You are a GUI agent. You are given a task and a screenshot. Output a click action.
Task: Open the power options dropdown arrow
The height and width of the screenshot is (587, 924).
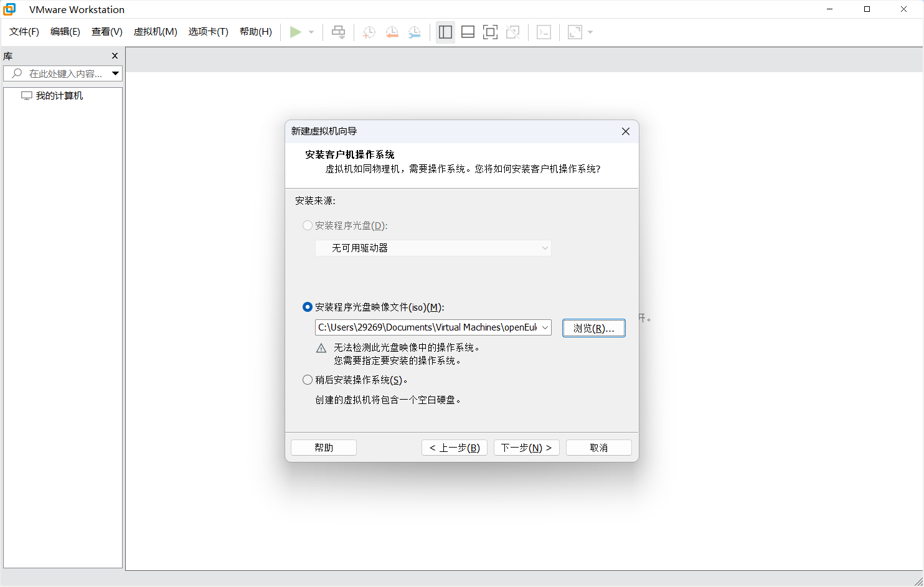pyautogui.click(x=311, y=32)
